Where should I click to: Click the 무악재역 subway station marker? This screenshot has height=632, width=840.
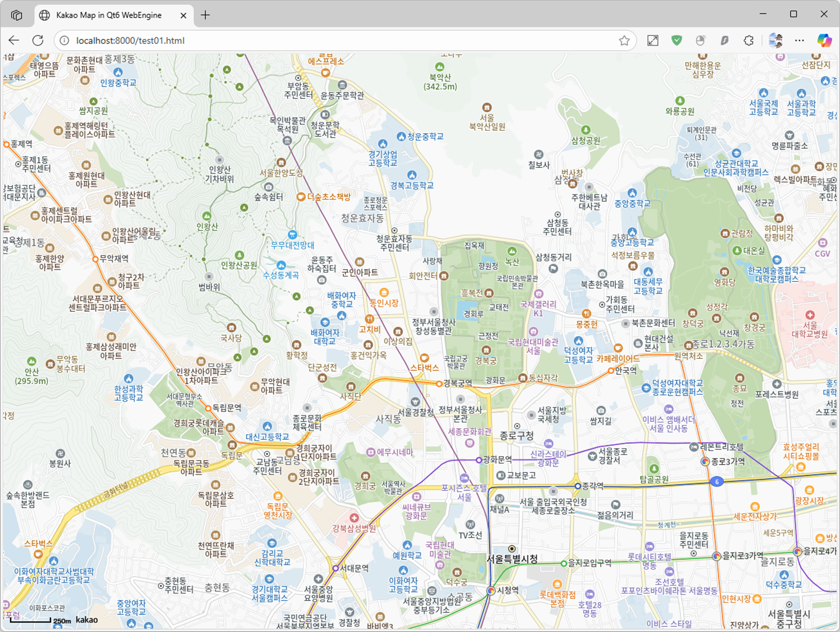pyautogui.click(x=96, y=259)
